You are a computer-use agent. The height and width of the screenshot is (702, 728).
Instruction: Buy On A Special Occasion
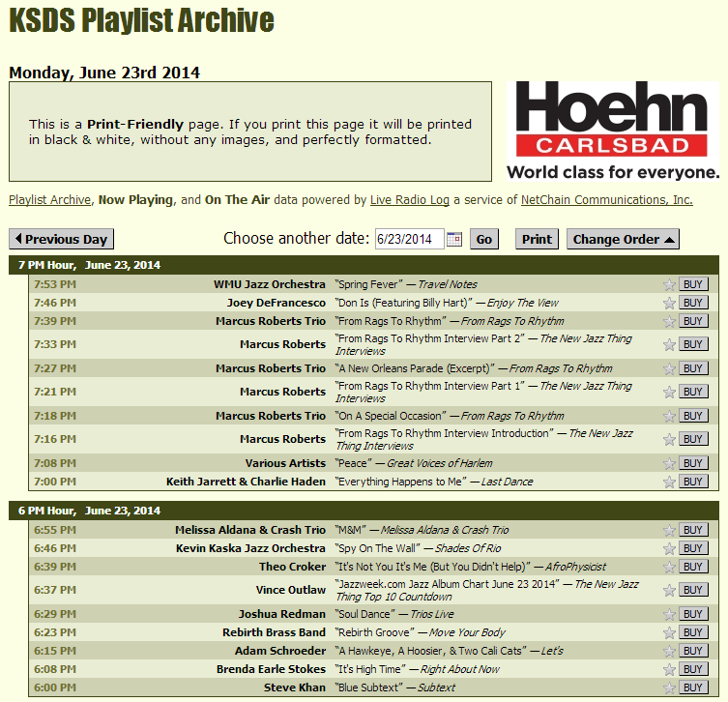pyautogui.click(x=693, y=416)
